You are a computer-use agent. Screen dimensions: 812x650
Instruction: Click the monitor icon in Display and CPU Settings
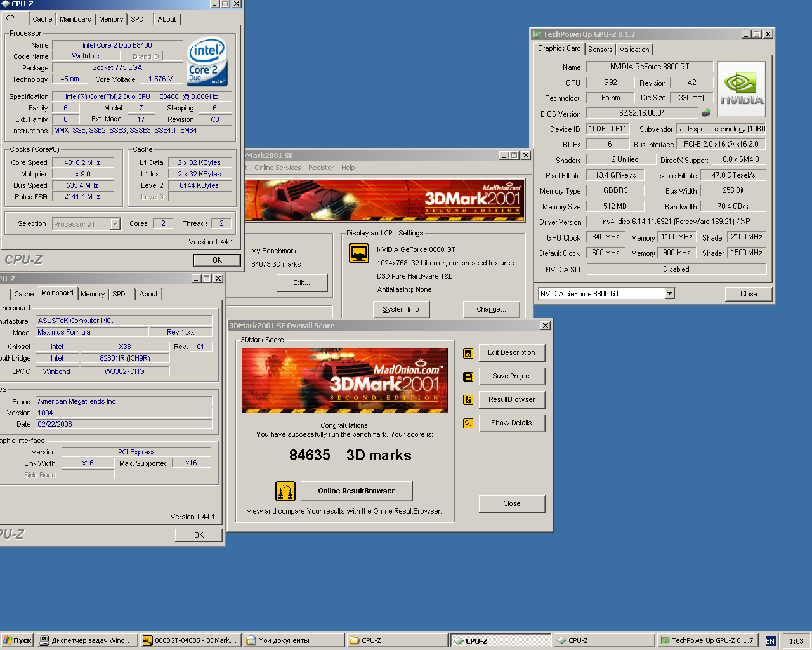tap(359, 253)
